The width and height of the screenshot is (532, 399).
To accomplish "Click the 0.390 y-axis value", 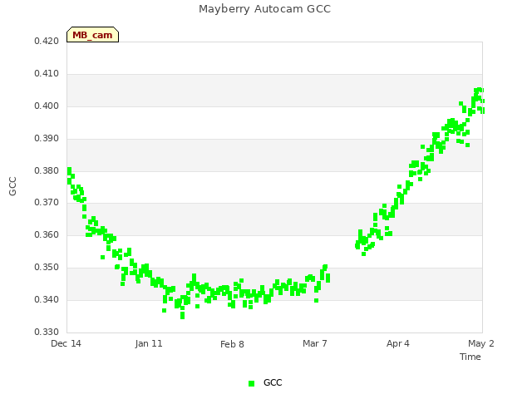I will pos(47,139).
